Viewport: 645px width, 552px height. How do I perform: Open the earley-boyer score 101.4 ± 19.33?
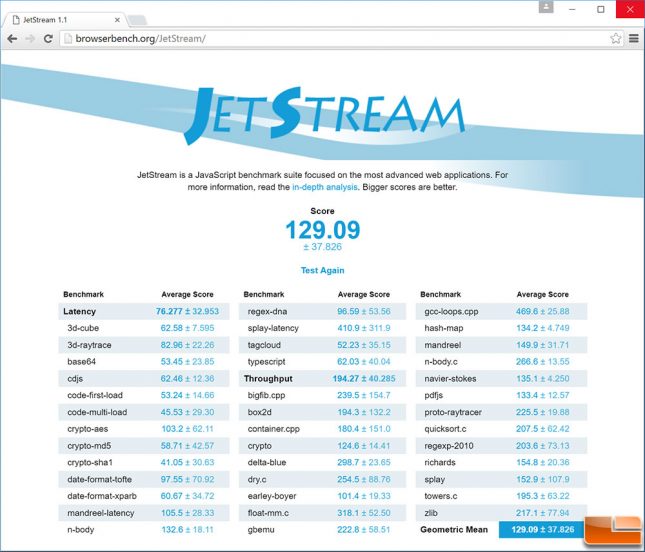tap(364, 496)
